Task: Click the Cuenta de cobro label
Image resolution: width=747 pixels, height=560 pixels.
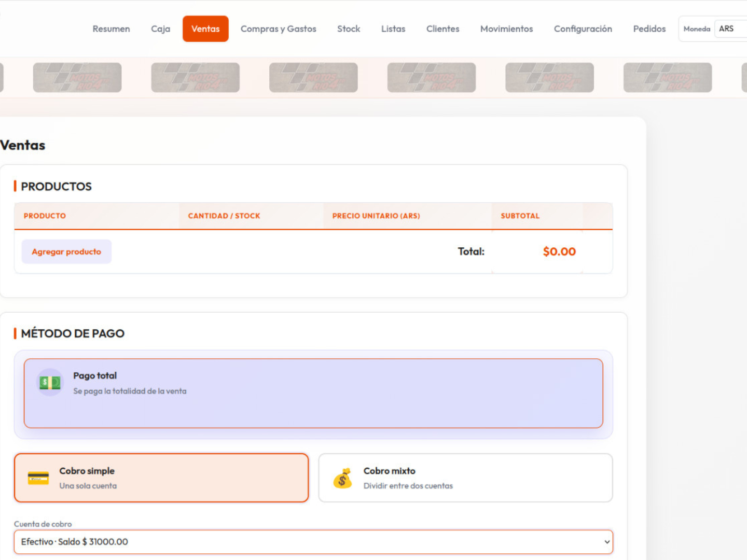Action: coord(43,524)
